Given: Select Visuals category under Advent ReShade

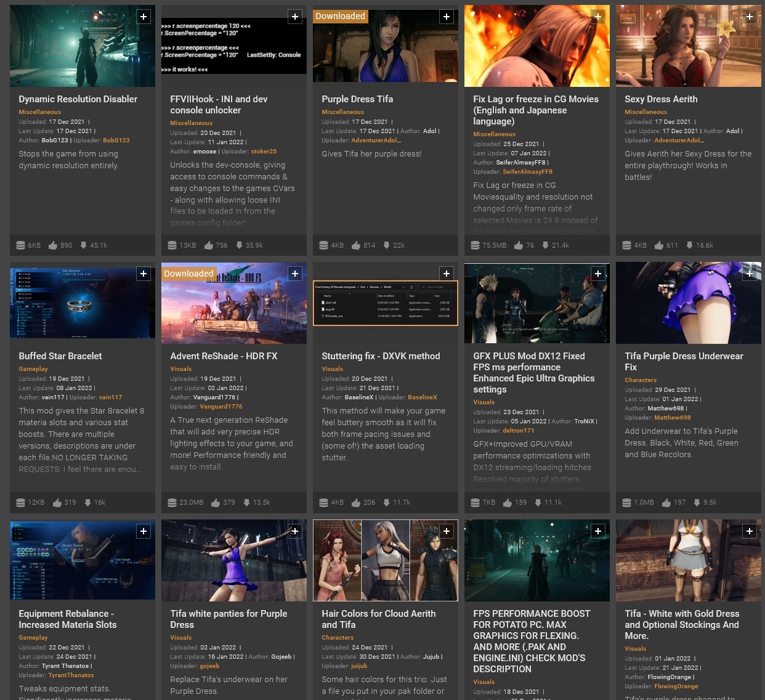Looking at the screenshot, I should [x=181, y=369].
